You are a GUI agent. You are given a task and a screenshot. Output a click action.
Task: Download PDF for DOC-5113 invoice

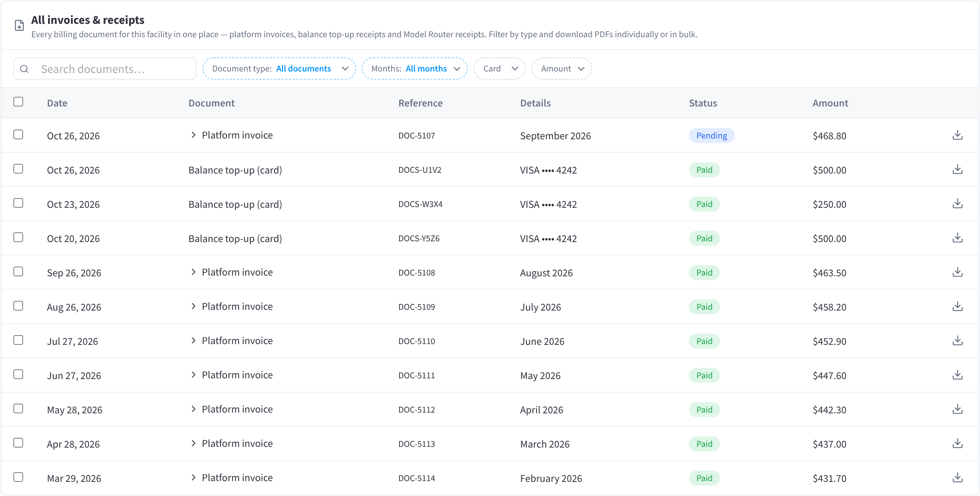[x=957, y=443]
